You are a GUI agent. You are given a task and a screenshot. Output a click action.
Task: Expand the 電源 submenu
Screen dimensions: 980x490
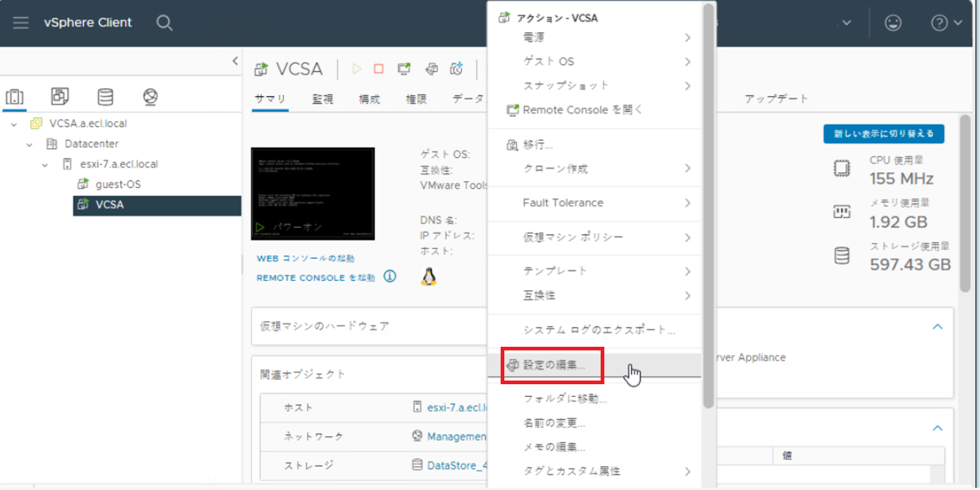click(595, 37)
